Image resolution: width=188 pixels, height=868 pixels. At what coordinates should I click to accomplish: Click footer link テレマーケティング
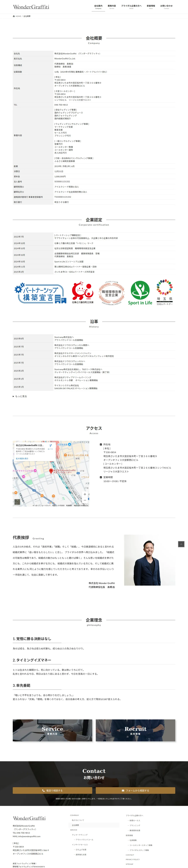[80, 835]
